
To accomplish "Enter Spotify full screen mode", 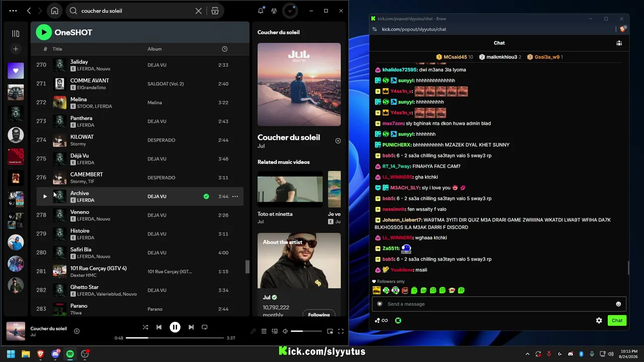I will [x=341, y=331].
